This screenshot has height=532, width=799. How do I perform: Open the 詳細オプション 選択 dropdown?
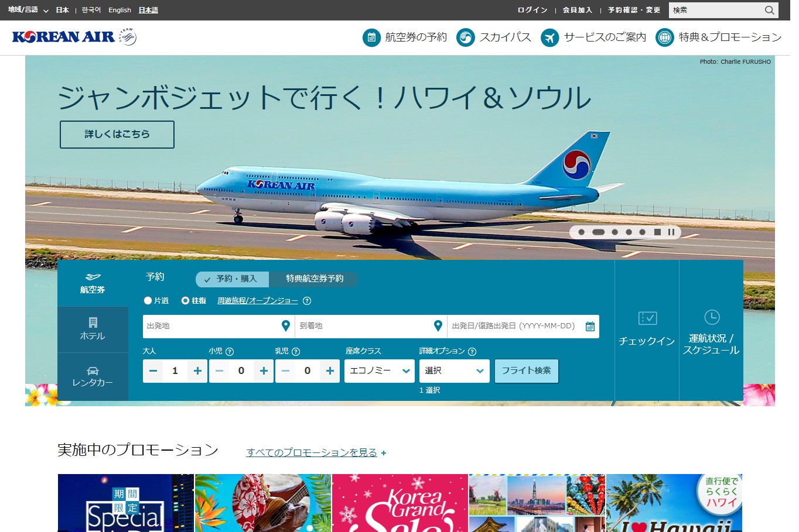455,371
